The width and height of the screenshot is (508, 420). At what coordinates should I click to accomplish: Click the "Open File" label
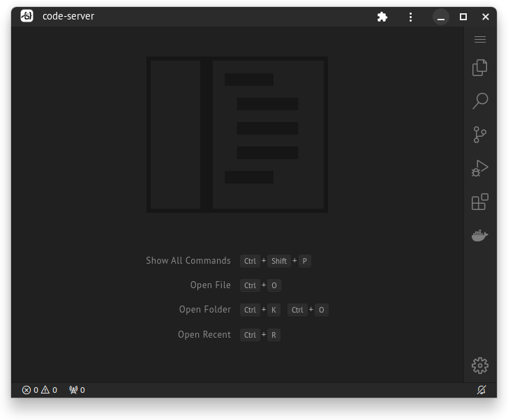click(x=211, y=285)
